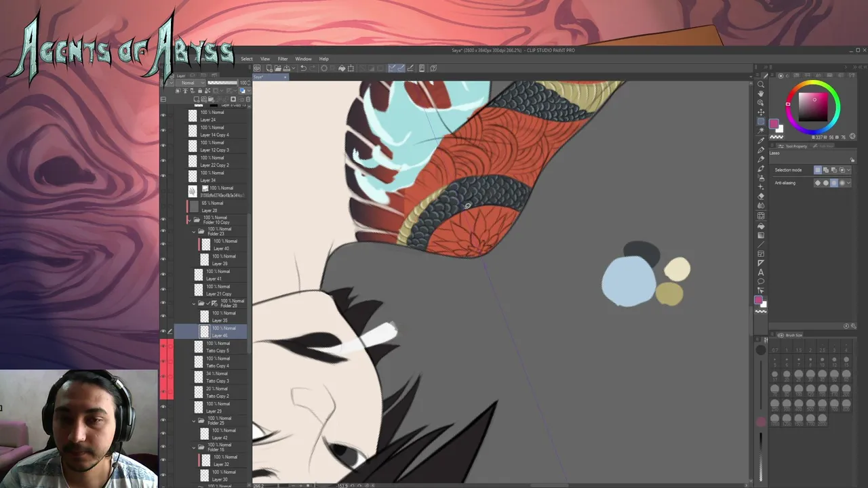The image size is (868, 488).
Task: Select the Fill bucket tool
Action: (x=761, y=225)
